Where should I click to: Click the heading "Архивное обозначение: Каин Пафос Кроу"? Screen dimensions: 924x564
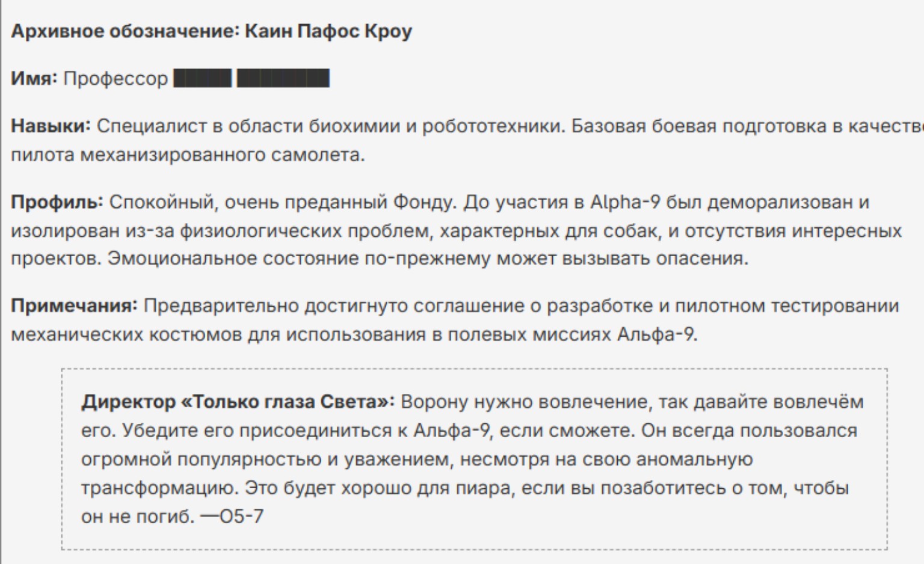tap(211, 31)
